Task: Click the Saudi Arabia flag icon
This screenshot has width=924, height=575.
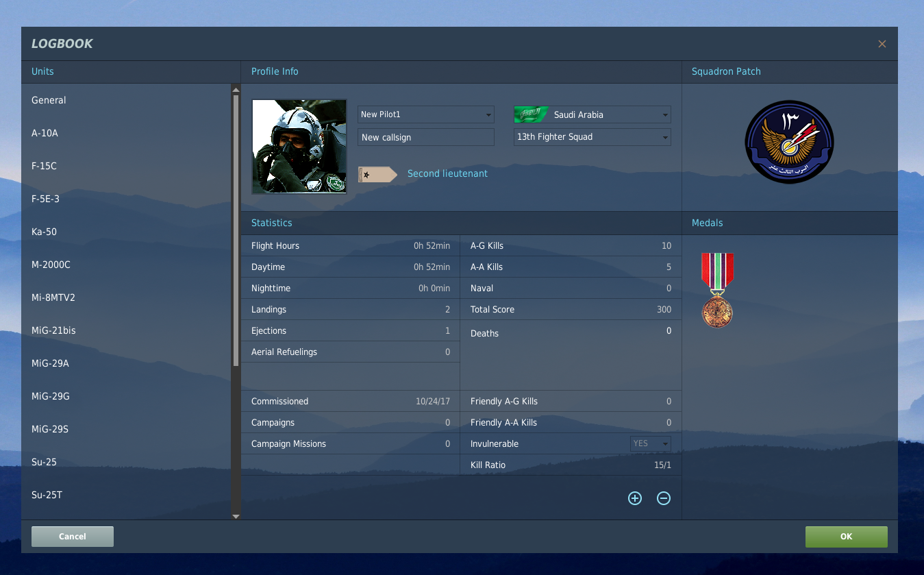Action: [x=532, y=115]
